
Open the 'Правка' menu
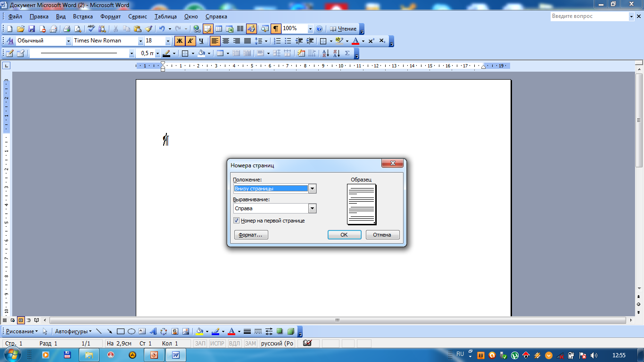coord(39,16)
